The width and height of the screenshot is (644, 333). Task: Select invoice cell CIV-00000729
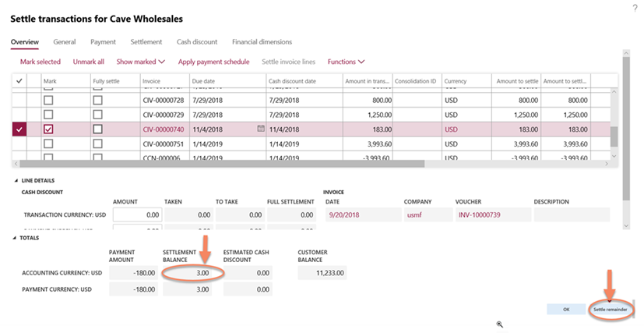click(x=164, y=115)
